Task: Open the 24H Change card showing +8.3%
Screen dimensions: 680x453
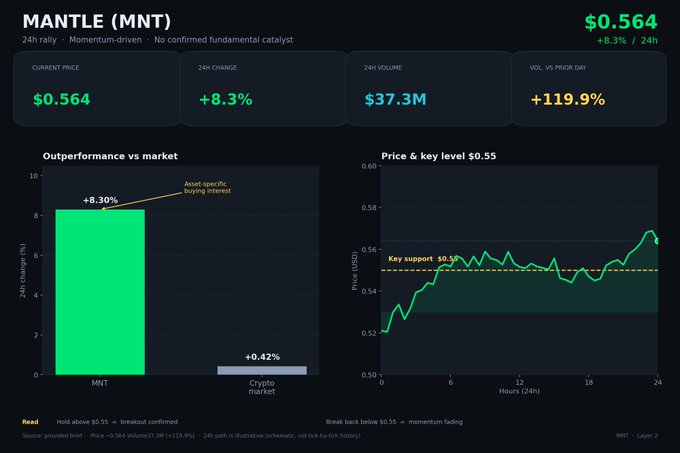Action: tap(263, 88)
